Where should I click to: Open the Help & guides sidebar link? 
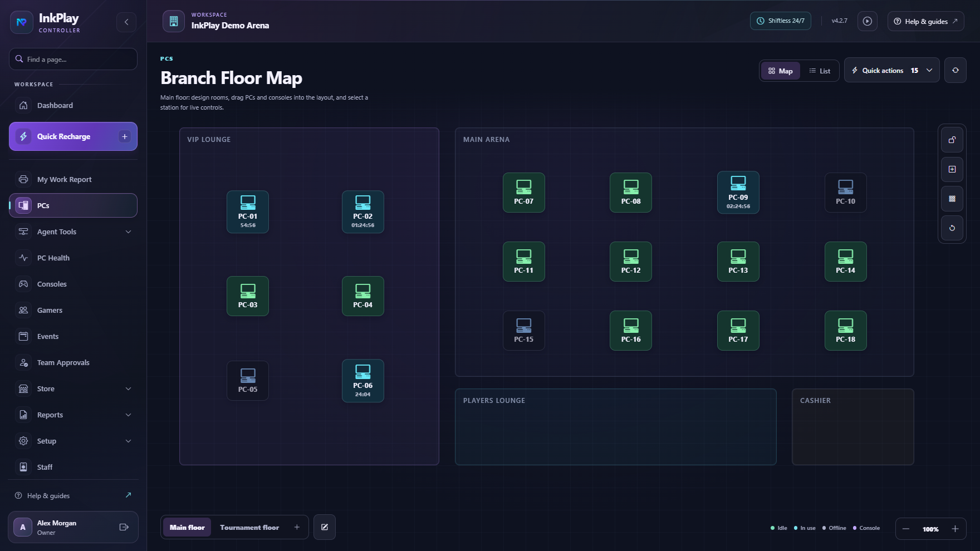[73, 495]
